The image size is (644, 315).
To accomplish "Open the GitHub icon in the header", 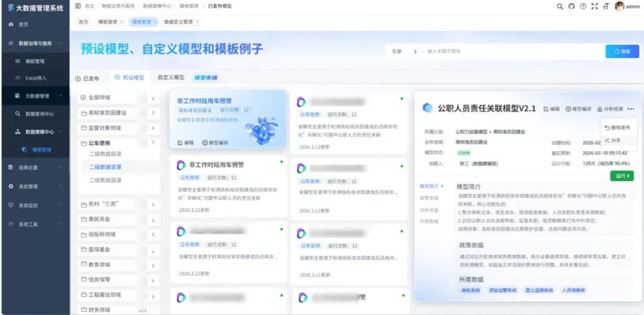I will point(571,7).
